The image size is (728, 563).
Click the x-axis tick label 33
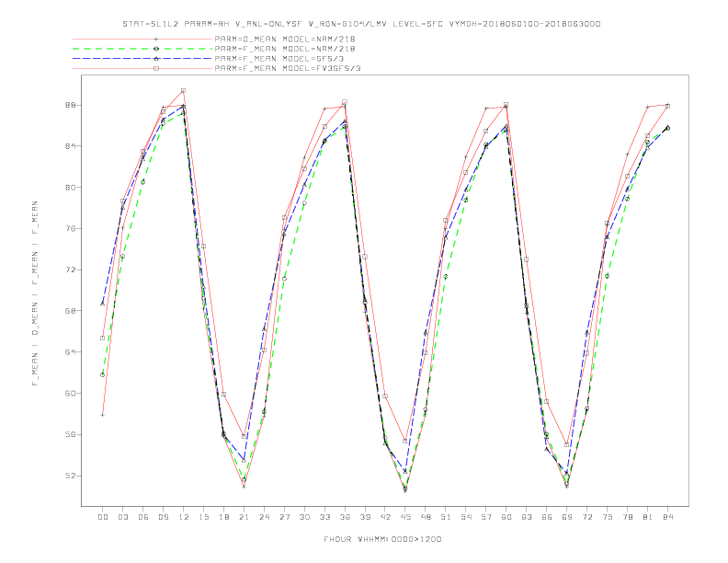click(324, 517)
